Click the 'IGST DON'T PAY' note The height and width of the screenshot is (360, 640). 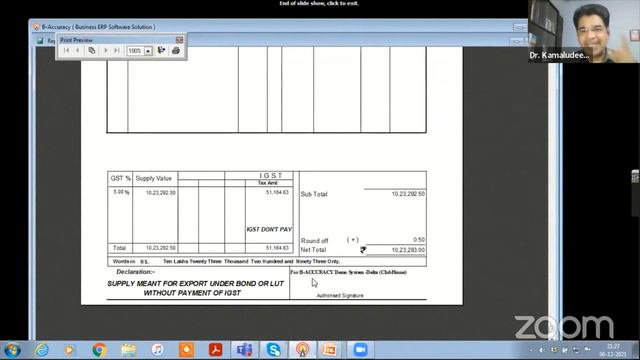(269, 229)
